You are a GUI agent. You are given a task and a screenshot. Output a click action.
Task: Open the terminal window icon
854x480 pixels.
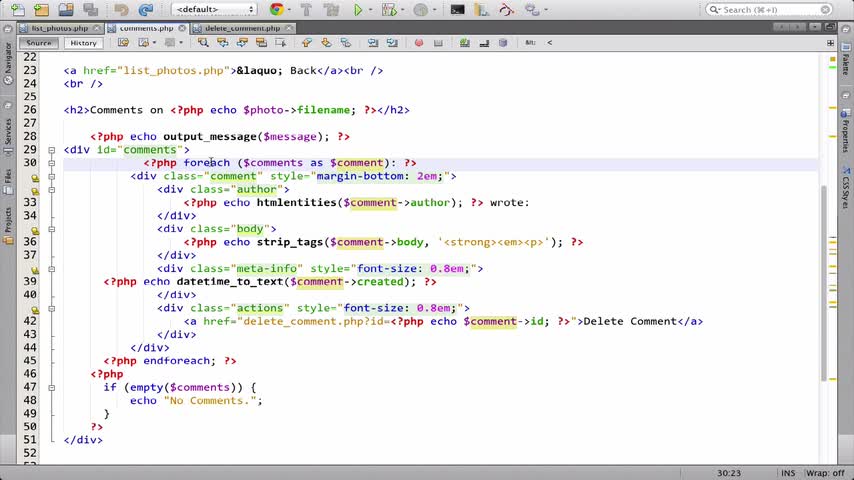(458, 9)
